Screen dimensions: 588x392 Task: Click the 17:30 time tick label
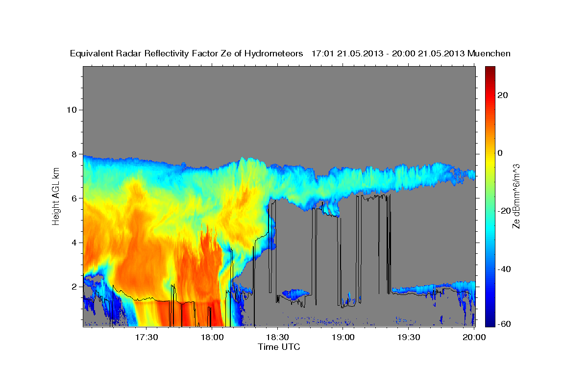(147, 338)
